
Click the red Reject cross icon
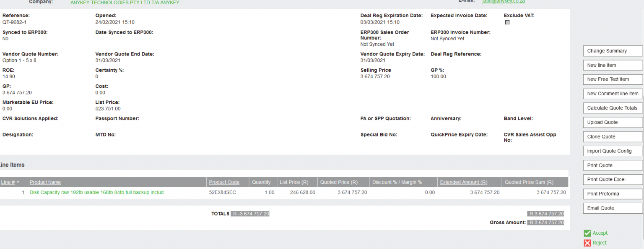(x=587, y=243)
